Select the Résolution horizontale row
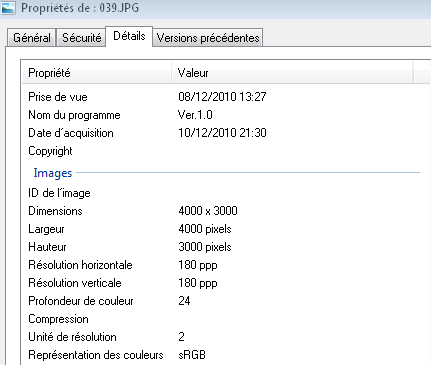Image resolution: width=431 pixels, height=365 pixels. (x=225, y=265)
